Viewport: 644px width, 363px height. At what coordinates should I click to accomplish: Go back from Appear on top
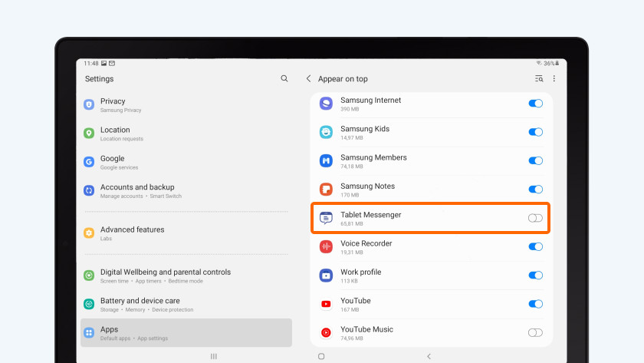pyautogui.click(x=309, y=79)
